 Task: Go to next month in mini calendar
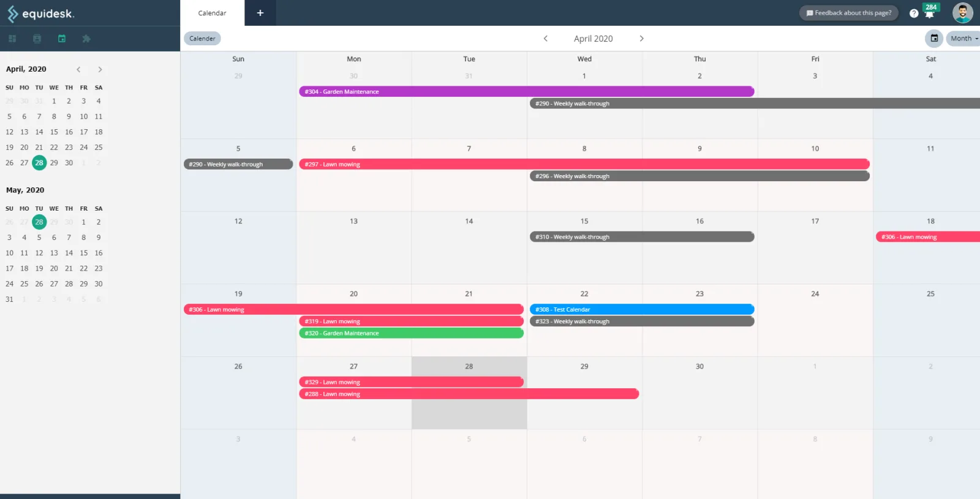coord(100,69)
